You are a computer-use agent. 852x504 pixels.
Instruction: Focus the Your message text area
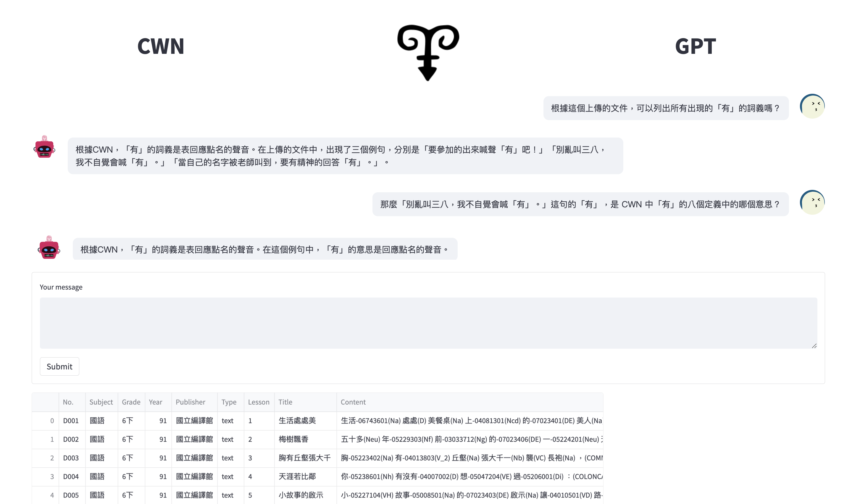[x=428, y=323]
